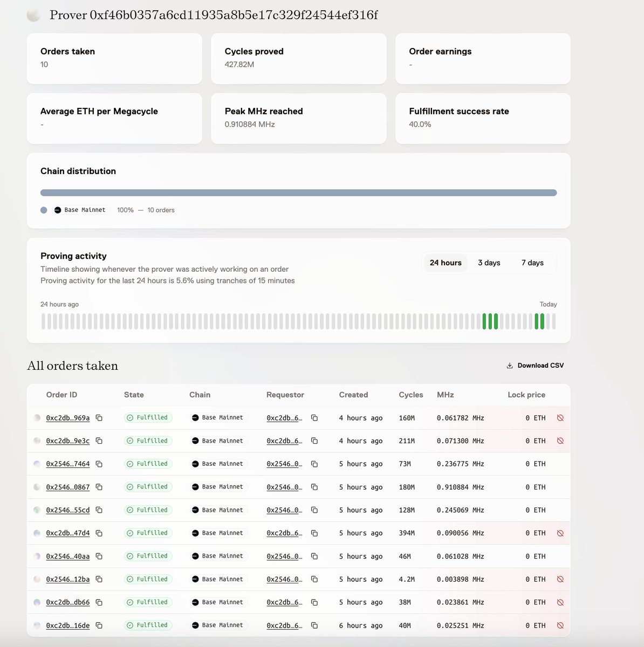Copy order ID 0xc2db…16de
644x647 pixels.
tap(99, 625)
